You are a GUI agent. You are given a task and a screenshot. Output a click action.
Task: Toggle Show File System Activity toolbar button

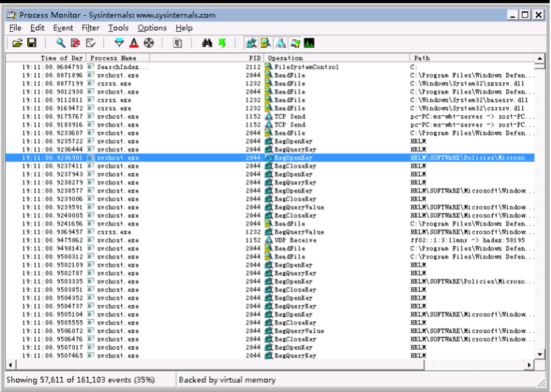pos(266,43)
